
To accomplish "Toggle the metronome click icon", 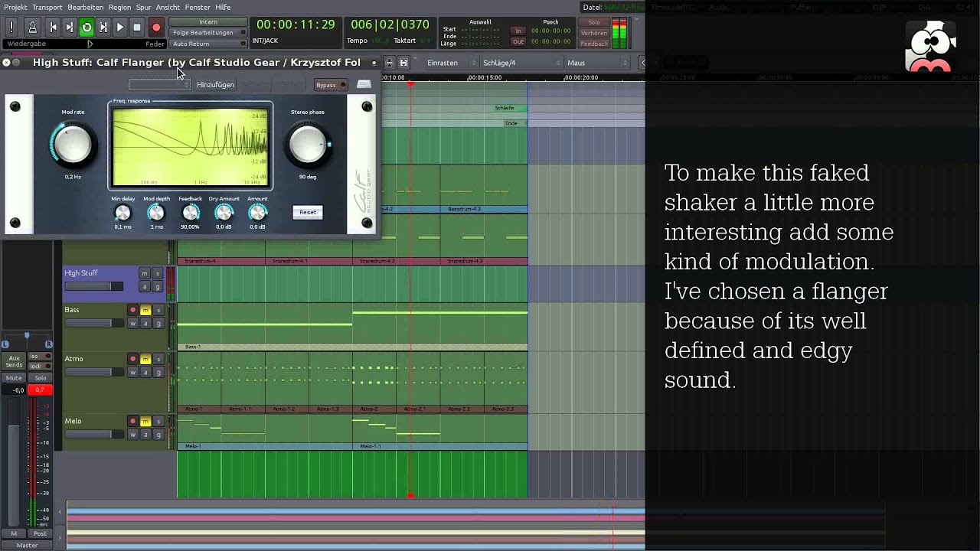I will click(32, 28).
